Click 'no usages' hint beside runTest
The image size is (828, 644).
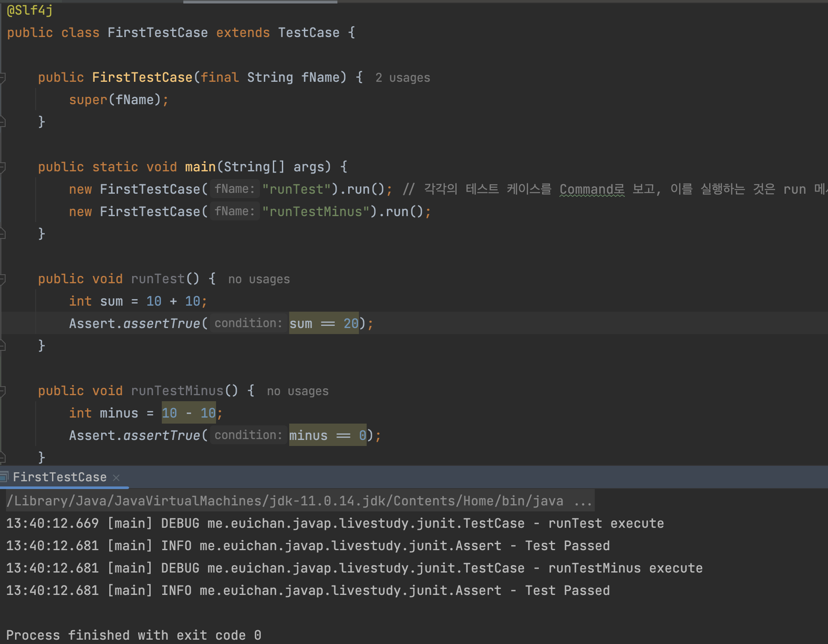(x=259, y=279)
